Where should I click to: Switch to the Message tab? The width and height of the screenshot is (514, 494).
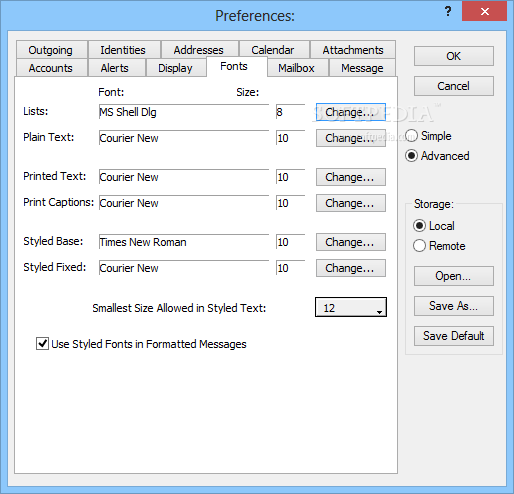362,68
